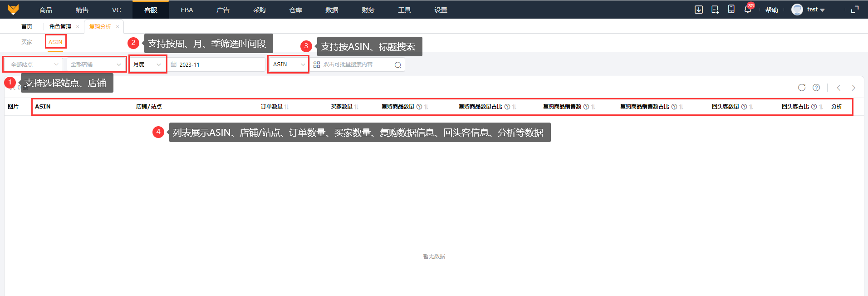Close the 复购分析 tab
The width and height of the screenshot is (868, 296).
point(118,27)
